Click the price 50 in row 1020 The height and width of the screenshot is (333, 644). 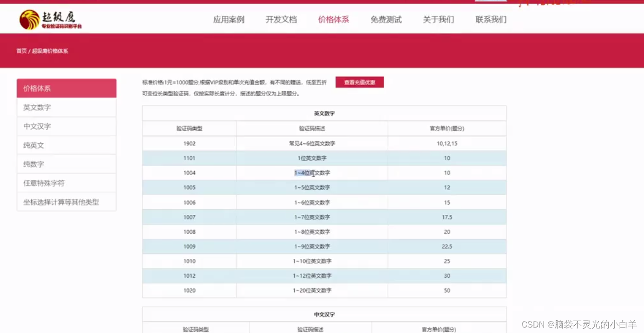click(x=447, y=290)
